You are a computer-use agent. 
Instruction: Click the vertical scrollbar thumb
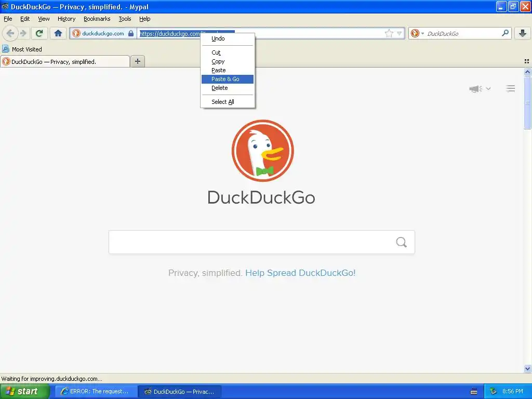[527, 102]
